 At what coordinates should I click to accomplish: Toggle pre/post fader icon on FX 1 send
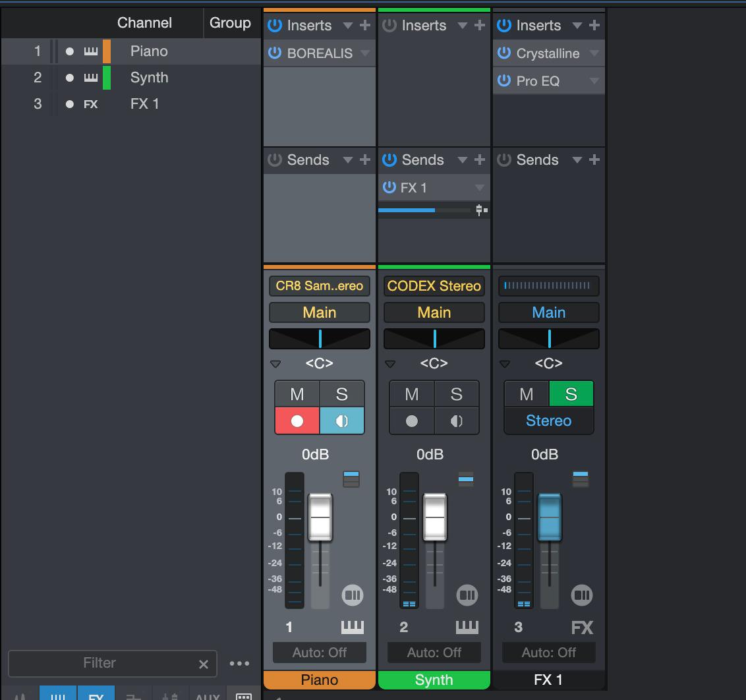click(482, 210)
